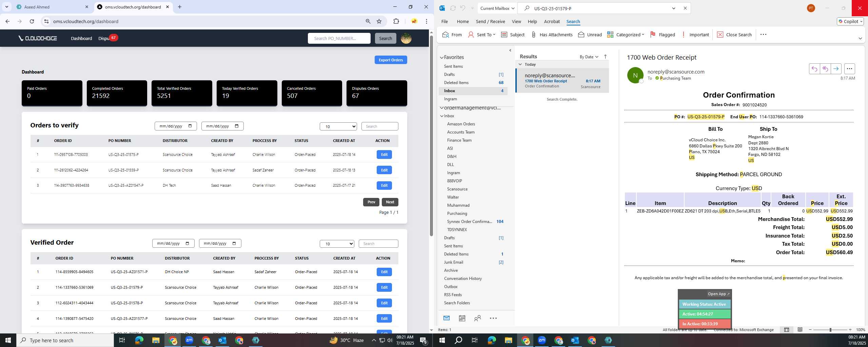
Task: Select the Scansource folder in Outlook
Action: click(457, 189)
